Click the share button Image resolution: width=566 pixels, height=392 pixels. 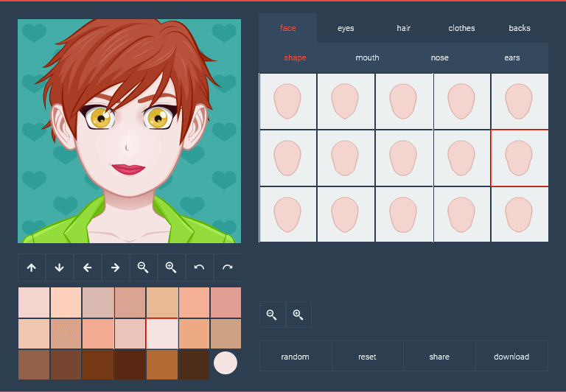439,357
